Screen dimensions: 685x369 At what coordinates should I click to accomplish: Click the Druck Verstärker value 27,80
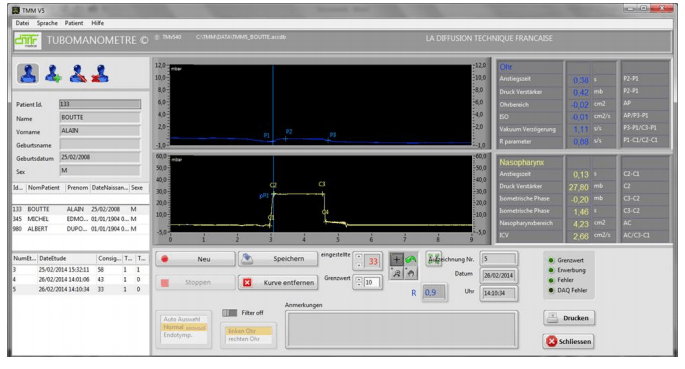[578, 187]
